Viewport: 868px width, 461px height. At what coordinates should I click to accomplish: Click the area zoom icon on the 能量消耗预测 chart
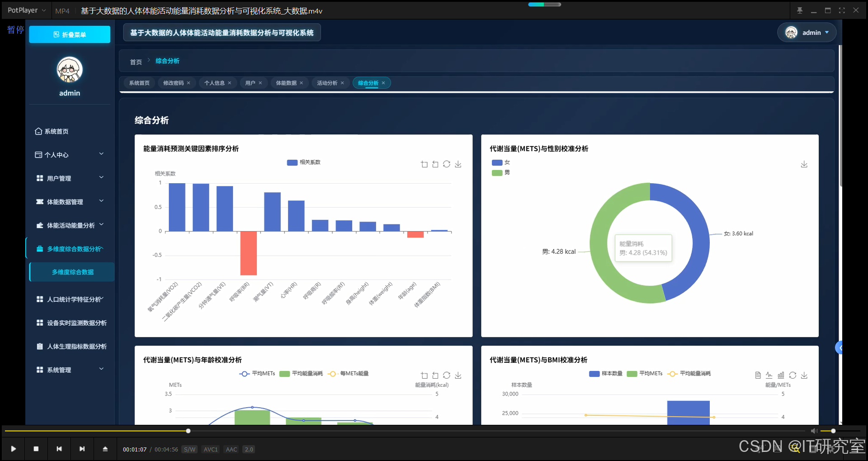tap(424, 164)
